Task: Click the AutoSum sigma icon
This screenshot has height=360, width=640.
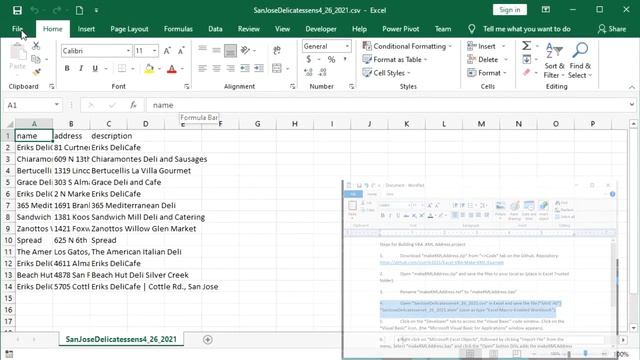Action: (527, 46)
